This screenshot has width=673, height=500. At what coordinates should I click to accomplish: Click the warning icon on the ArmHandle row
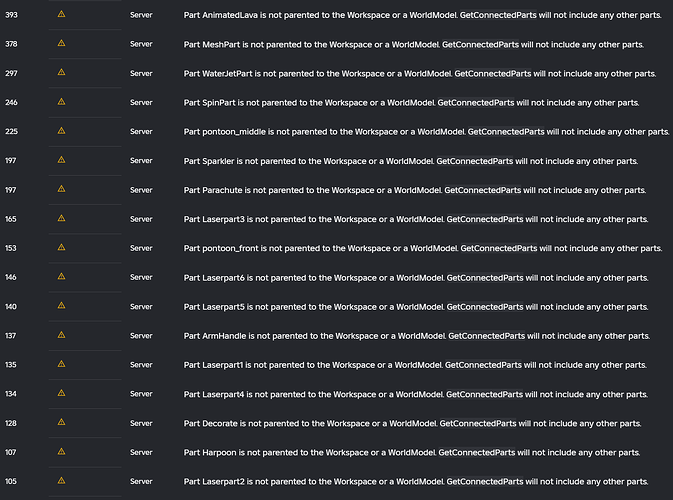pos(61,335)
